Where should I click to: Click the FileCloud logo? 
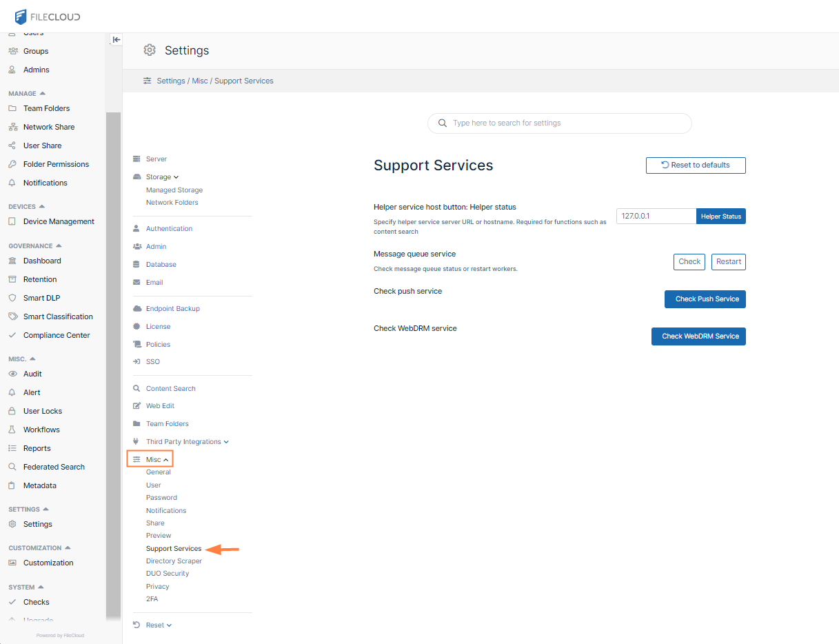(47, 17)
